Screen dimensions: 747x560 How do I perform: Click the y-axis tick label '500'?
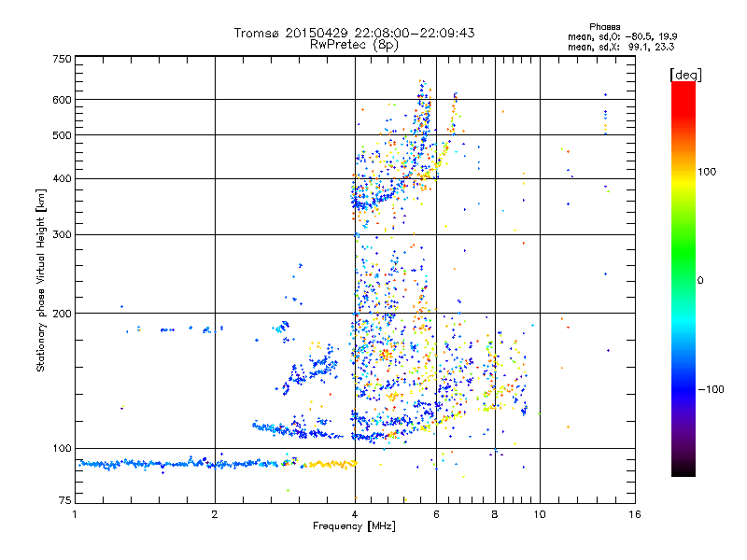pos(62,135)
